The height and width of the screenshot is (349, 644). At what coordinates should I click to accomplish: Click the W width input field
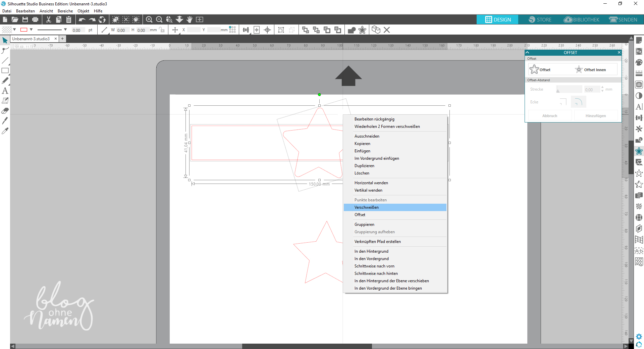tap(121, 30)
